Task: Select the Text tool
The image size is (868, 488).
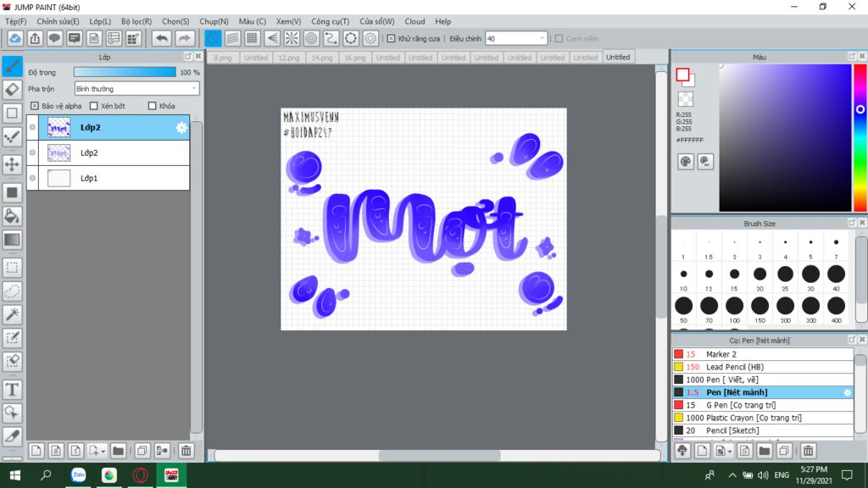Action: click(12, 390)
